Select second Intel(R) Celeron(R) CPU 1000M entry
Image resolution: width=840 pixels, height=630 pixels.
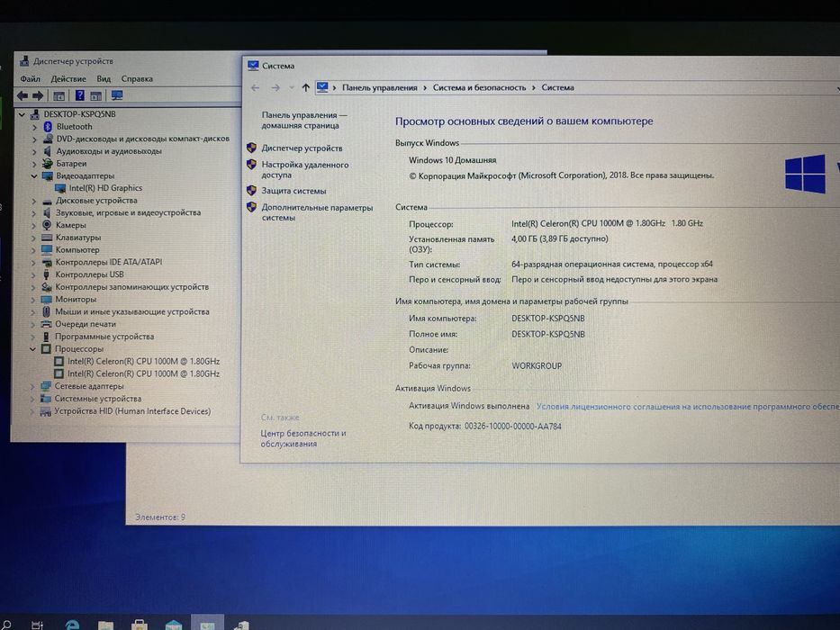[143, 373]
